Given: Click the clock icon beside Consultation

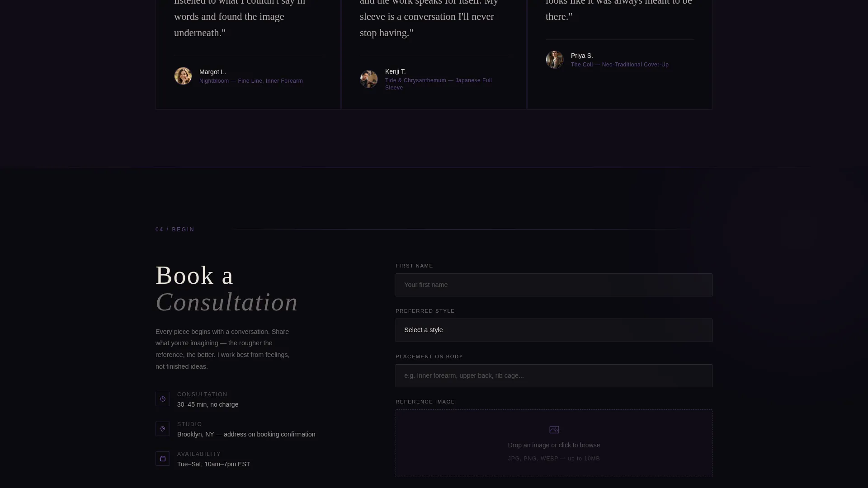Looking at the screenshot, I should point(163,399).
